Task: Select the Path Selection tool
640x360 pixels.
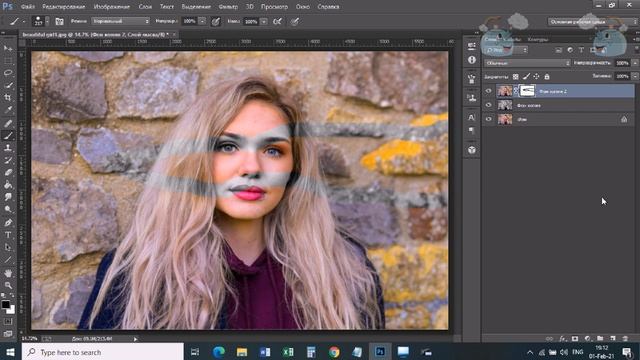Action: pos(8,247)
